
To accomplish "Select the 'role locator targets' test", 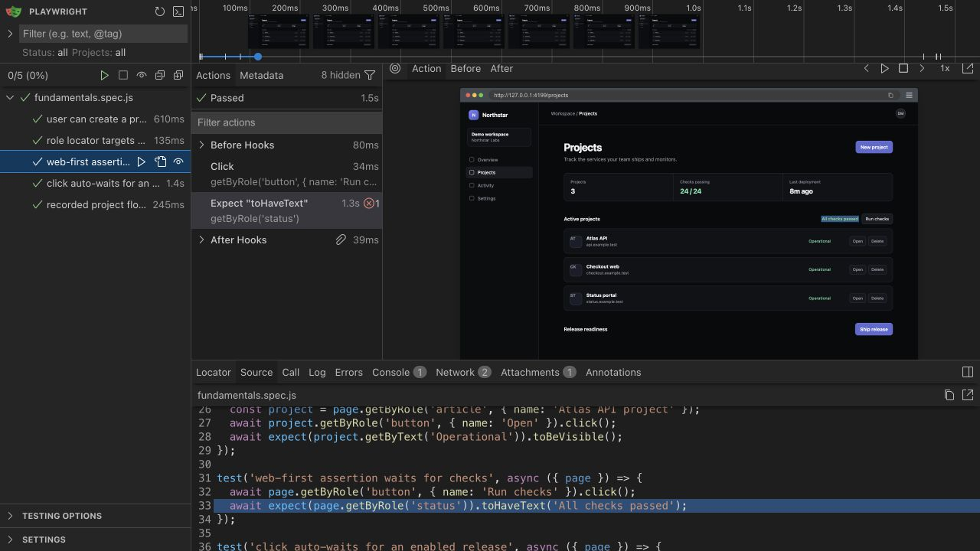I will pyautogui.click(x=95, y=140).
